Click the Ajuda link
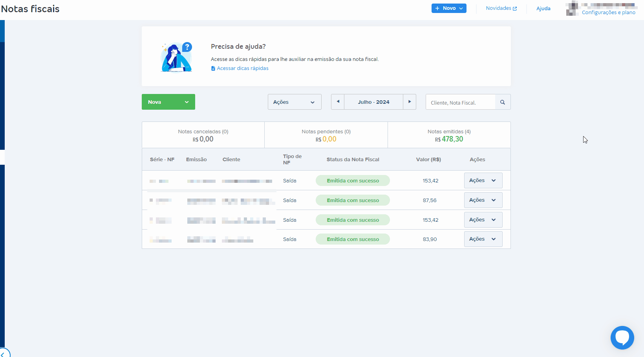644x357 pixels. pyautogui.click(x=543, y=9)
